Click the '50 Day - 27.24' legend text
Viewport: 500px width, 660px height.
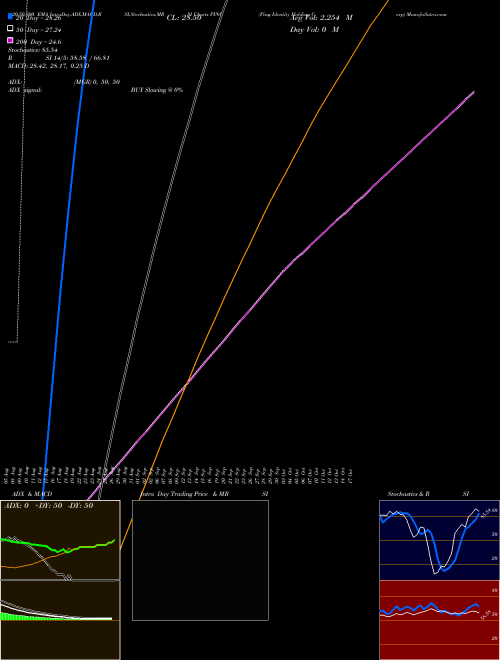click(38, 30)
